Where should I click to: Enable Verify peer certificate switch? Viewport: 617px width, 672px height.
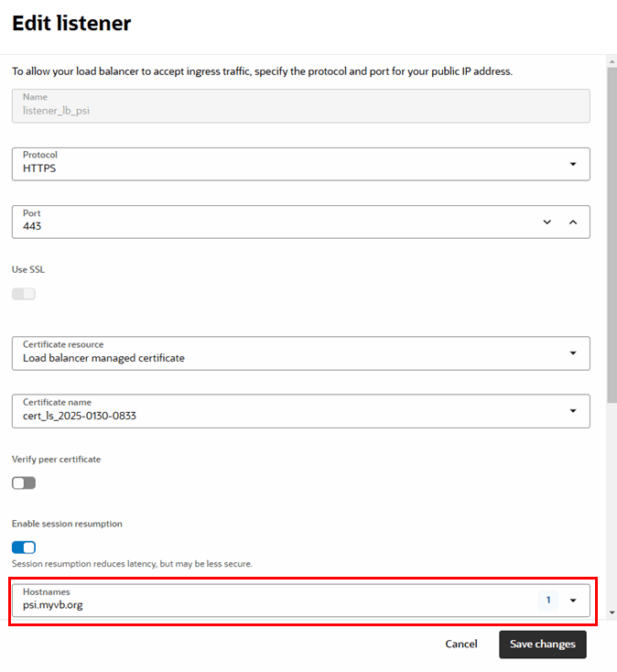pyautogui.click(x=24, y=482)
